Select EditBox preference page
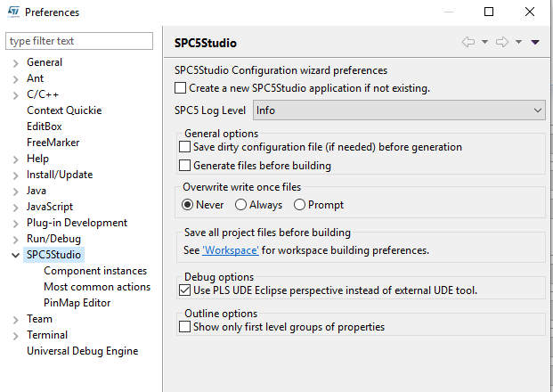553x392 pixels. point(45,127)
